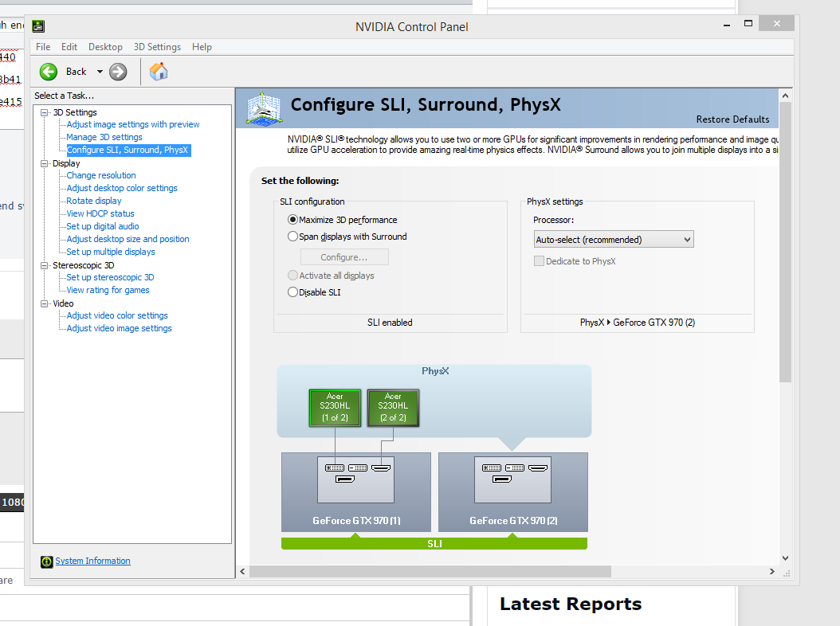Open the Help menu
Image resolution: width=840 pixels, height=626 pixels.
pos(202,47)
